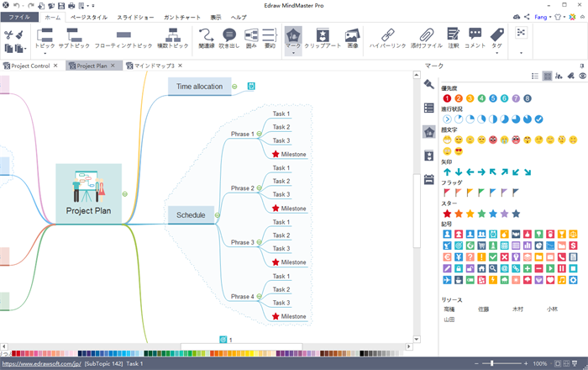Open the ファイル menu
The image size is (588, 370).
[19, 17]
